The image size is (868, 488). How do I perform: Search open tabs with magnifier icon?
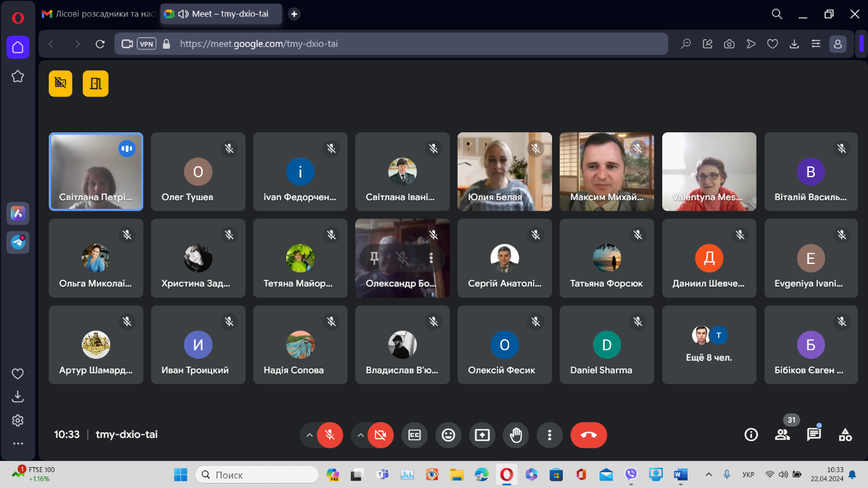pos(777,14)
